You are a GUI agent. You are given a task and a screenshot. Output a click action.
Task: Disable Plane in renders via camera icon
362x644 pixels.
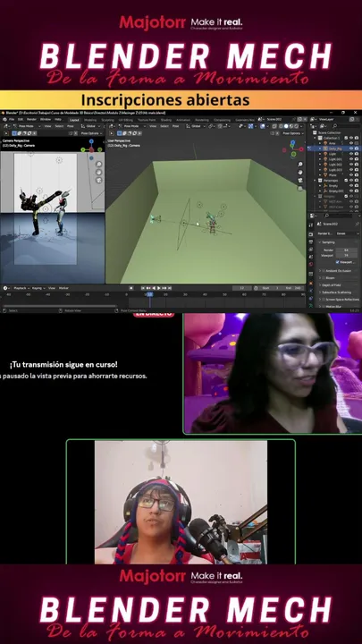coord(357,175)
